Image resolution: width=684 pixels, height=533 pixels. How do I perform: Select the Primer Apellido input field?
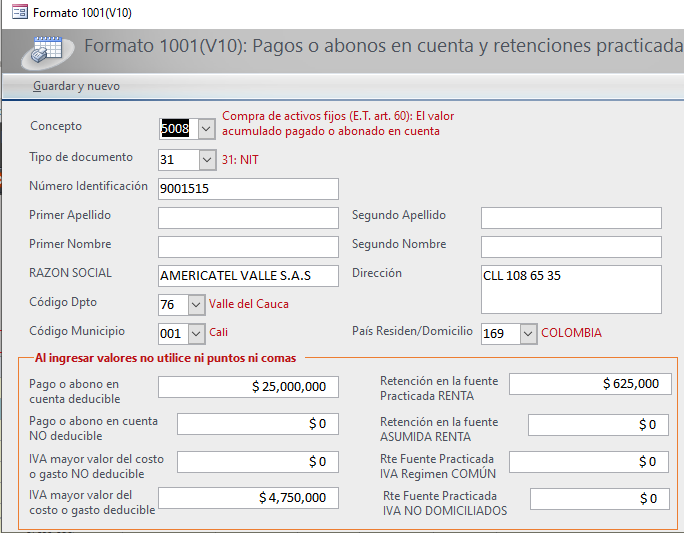(248, 217)
